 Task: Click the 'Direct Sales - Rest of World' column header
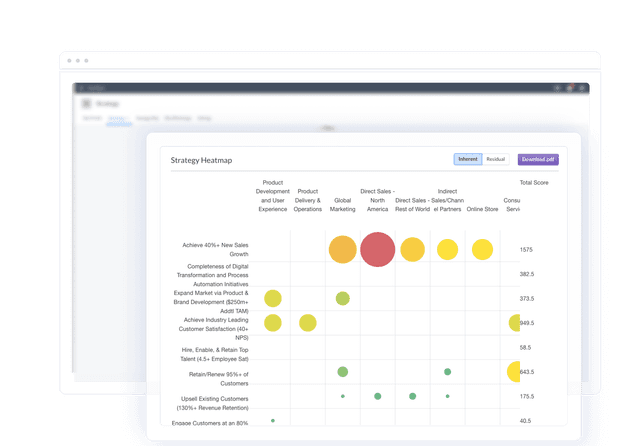point(412,205)
